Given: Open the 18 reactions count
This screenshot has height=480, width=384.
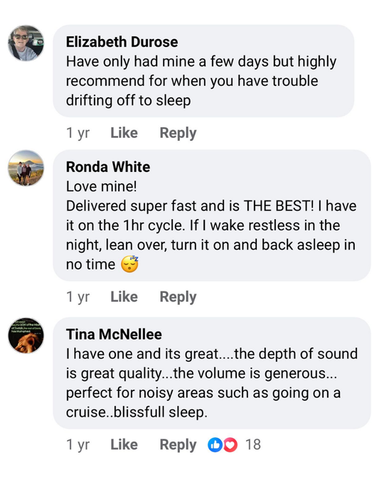Looking at the screenshot, I should click(253, 445).
